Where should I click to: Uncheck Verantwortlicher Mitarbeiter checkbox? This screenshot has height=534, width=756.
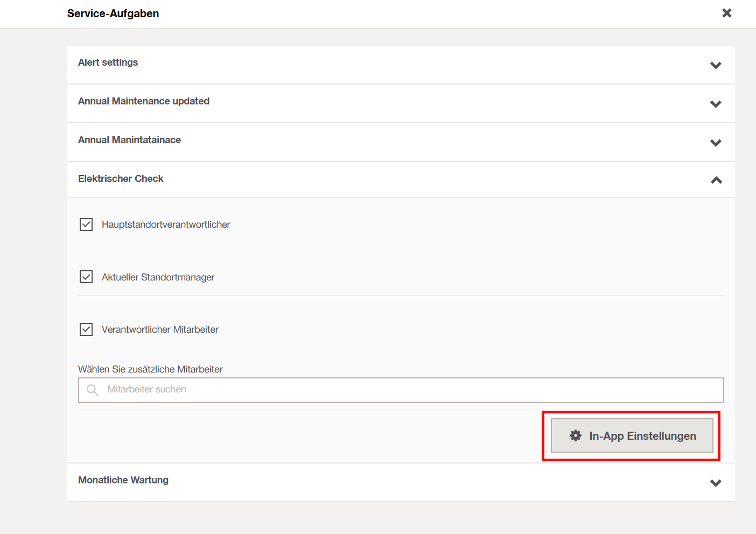click(x=86, y=329)
